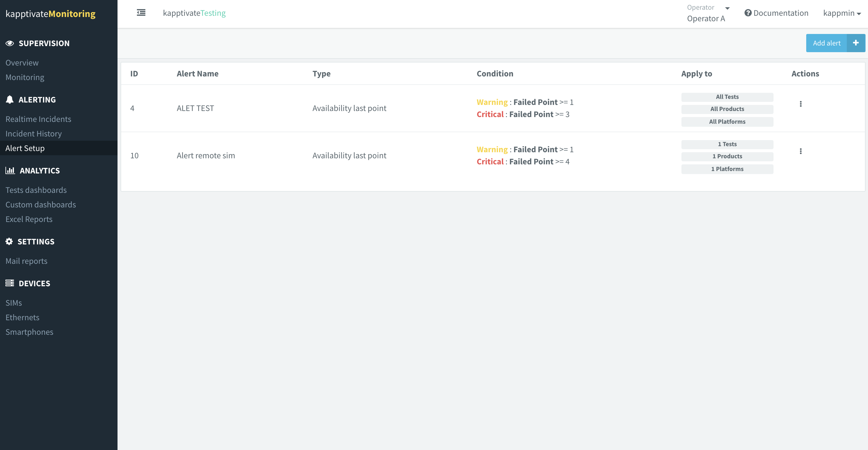Open actions menu for Alert remote sim

(800, 151)
